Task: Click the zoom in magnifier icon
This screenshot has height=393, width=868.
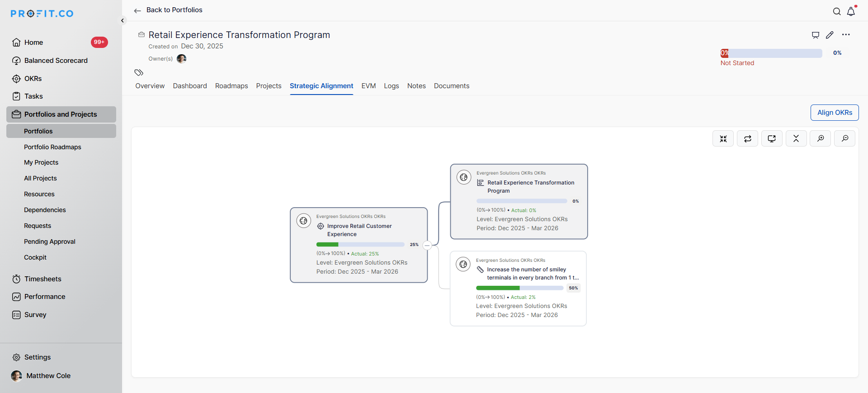Action: click(820, 138)
